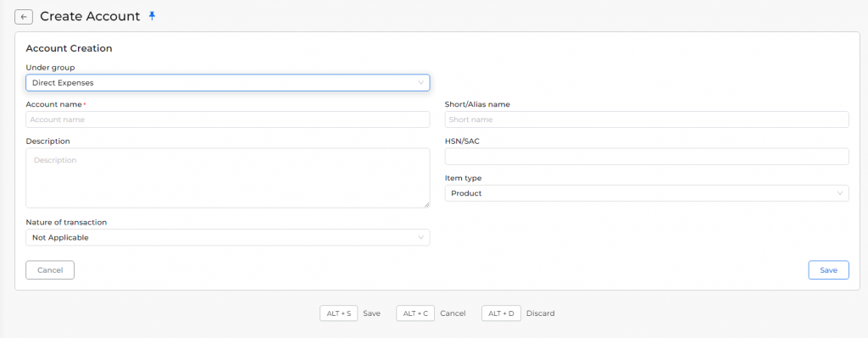This screenshot has width=868, height=338.
Task: Expand the Item type dropdown
Action: point(647,193)
